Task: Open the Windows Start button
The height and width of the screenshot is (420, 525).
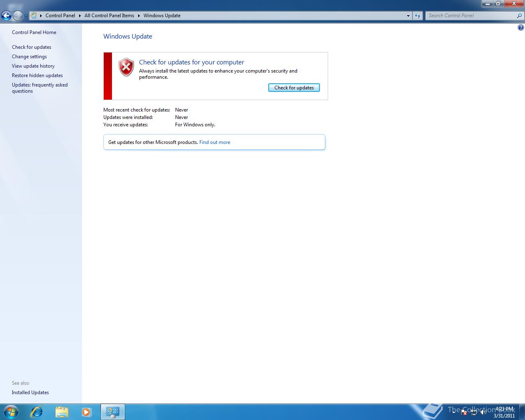Action: click(x=11, y=412)
